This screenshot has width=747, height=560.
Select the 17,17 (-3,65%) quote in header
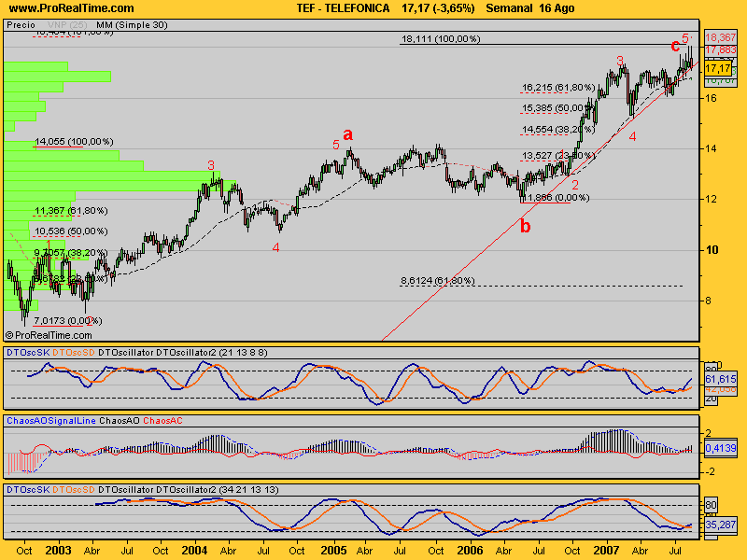point(438,8)
